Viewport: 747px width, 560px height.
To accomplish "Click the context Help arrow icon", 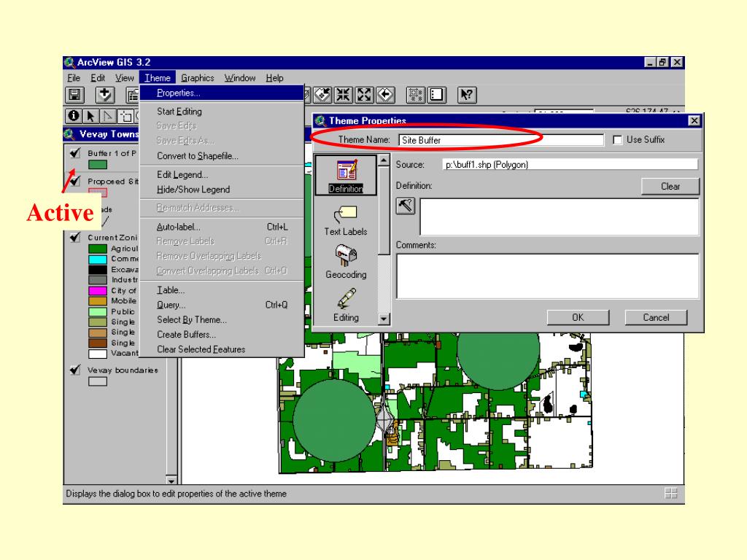I will click(x=467, y=96).
